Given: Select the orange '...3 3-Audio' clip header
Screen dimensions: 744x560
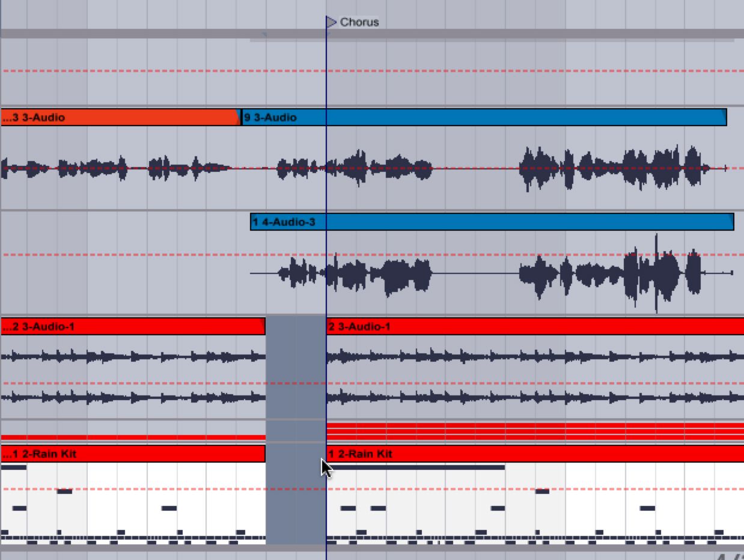Looking at the screenshot, I should tap(121, 117).
